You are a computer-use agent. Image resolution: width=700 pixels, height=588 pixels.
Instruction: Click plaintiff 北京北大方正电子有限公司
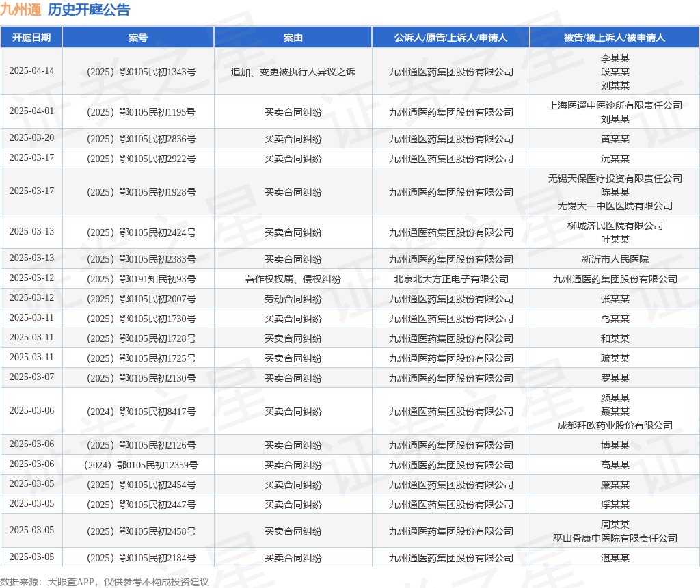pos(451,279)
